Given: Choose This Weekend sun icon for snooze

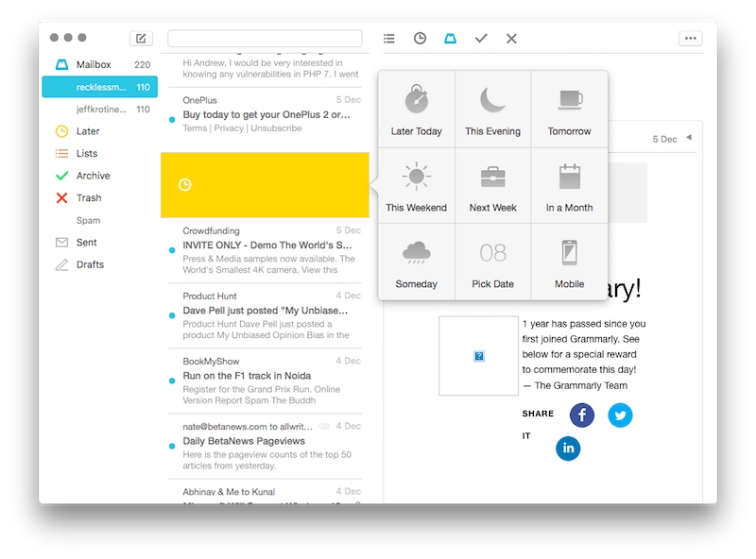Looking at the screenshot, I should coord(417,186).
